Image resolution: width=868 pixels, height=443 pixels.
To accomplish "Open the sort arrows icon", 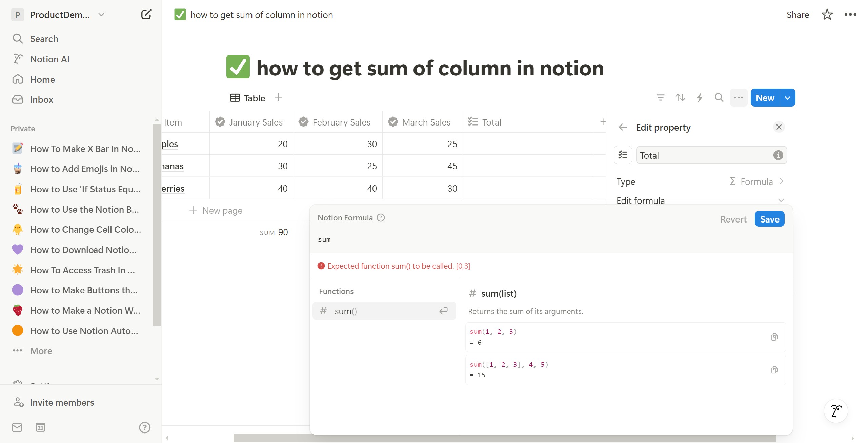I will [x=680, y=98].
